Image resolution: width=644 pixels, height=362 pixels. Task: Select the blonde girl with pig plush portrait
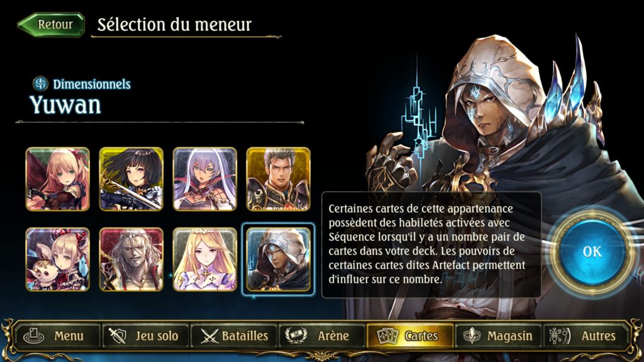click(57, 260)
